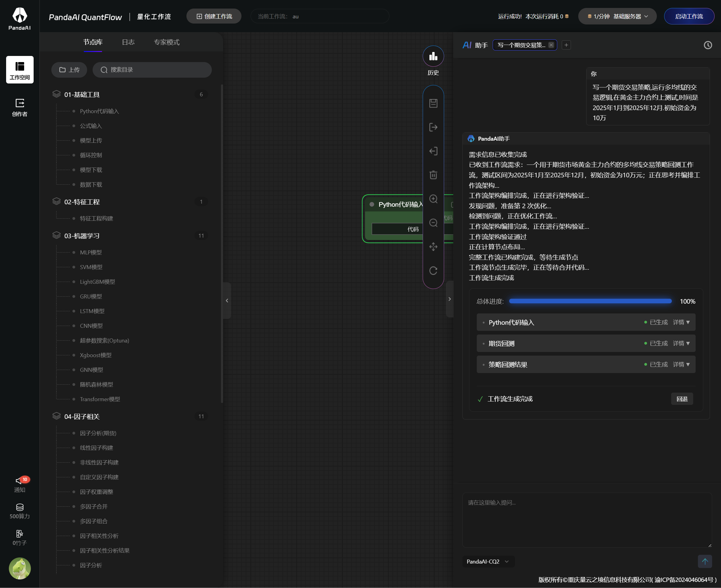The width and height of the screenshot is (721, 588).
Task: Click the 上传 upload button
Action: point(69,70)
